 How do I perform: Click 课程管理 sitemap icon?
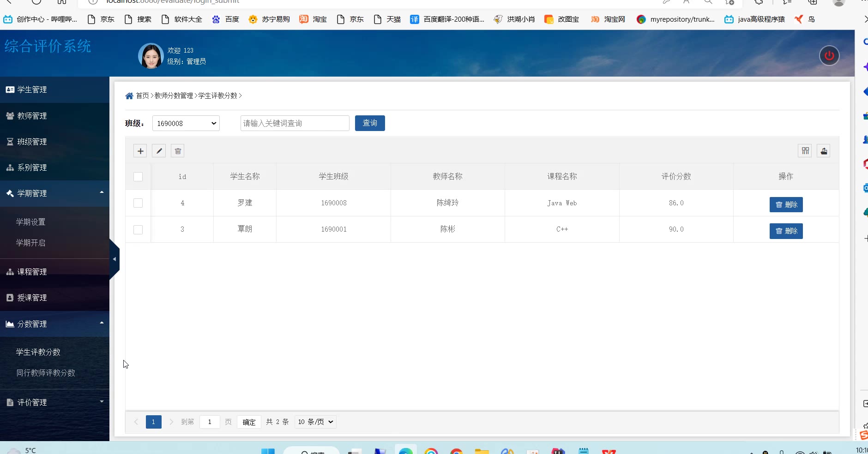[x=10, y=272]
